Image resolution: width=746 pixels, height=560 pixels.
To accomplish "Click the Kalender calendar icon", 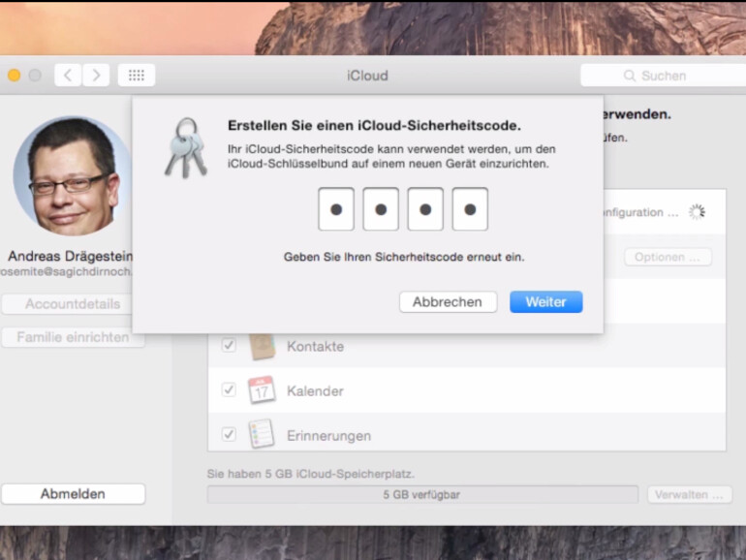I will [x=262, y=390].
